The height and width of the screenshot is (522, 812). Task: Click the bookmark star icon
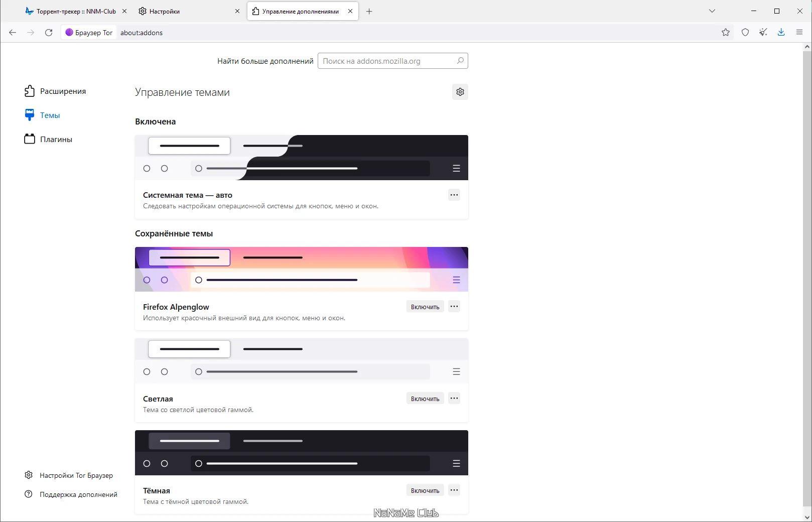pos(725,33)
